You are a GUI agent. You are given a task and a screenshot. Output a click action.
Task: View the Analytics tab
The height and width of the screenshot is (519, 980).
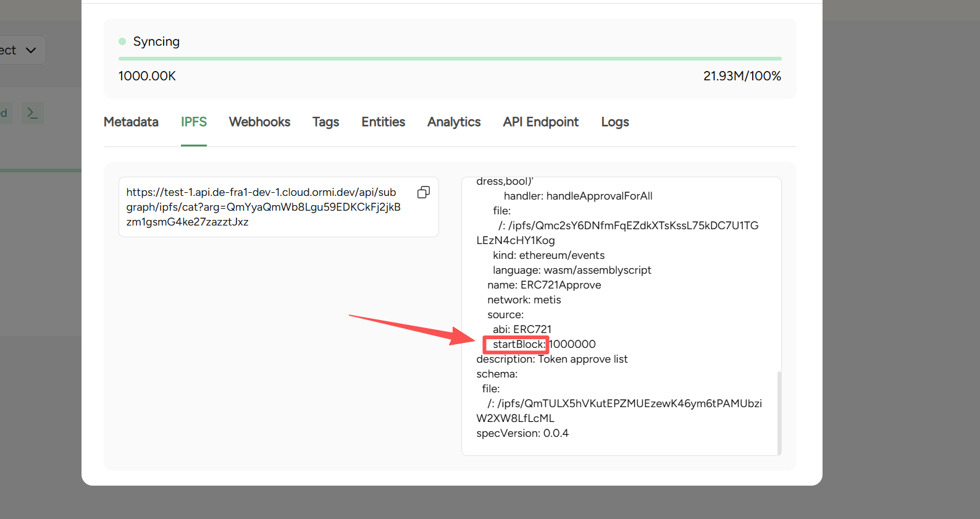point(454,122)
